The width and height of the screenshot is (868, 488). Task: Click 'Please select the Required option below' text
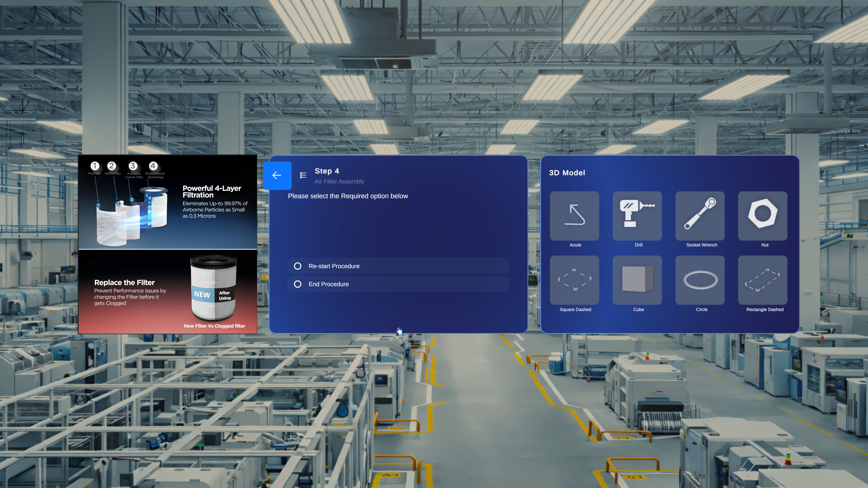(x=348, y=196)
